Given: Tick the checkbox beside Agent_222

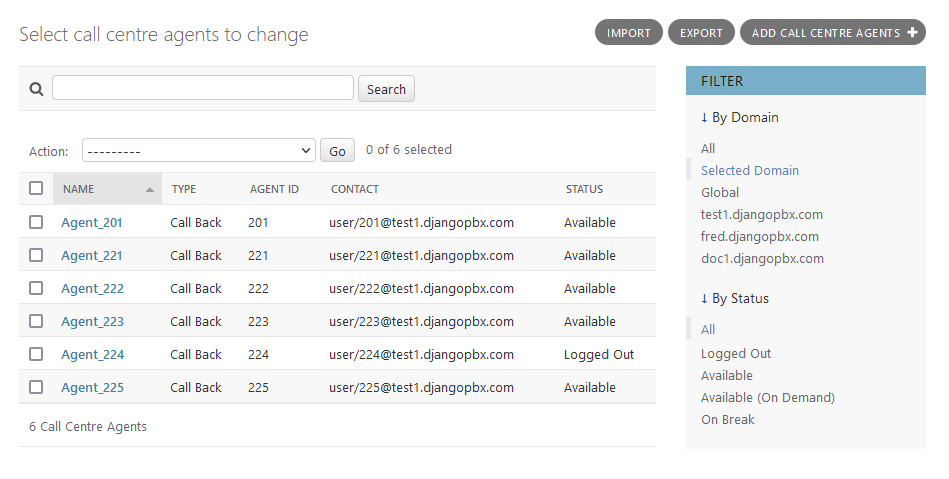Looking at the screenshot, I should coord(36,288).
